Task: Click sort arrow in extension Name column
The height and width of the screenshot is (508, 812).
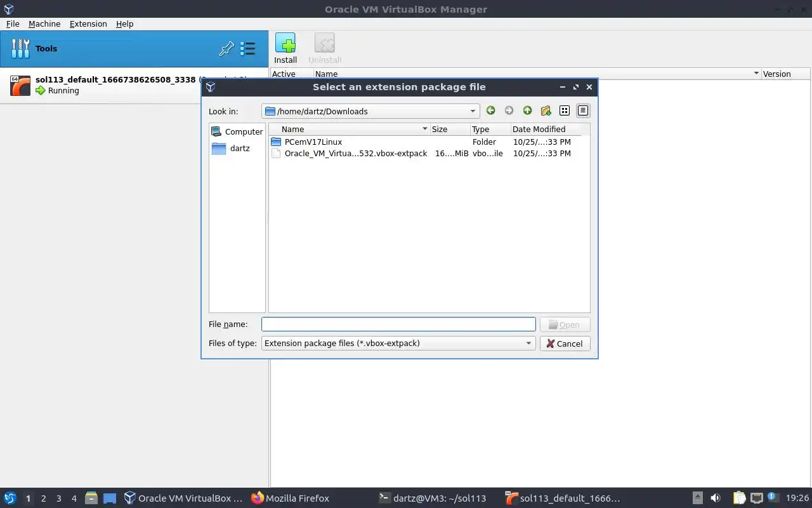Action: pyautogui.click(x=756, y=74)
